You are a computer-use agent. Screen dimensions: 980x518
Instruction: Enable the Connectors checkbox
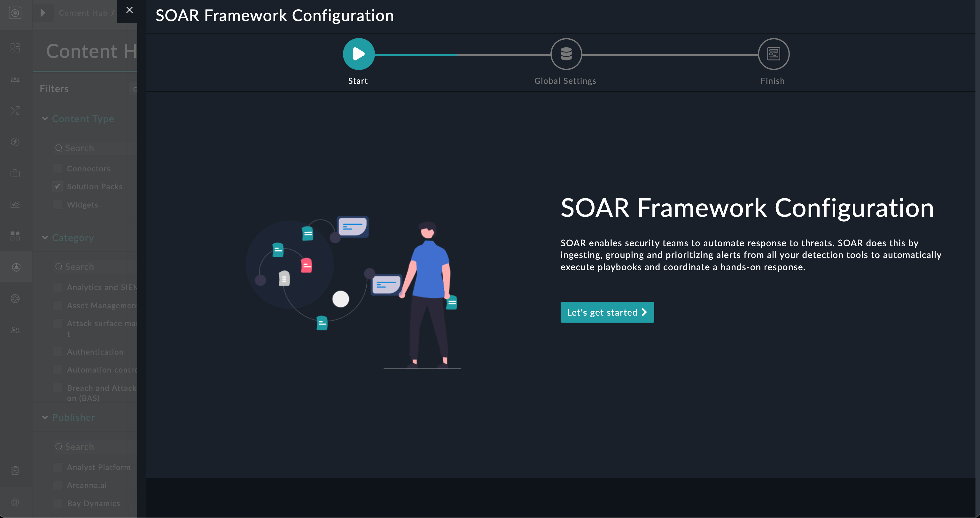coord(58,169)
